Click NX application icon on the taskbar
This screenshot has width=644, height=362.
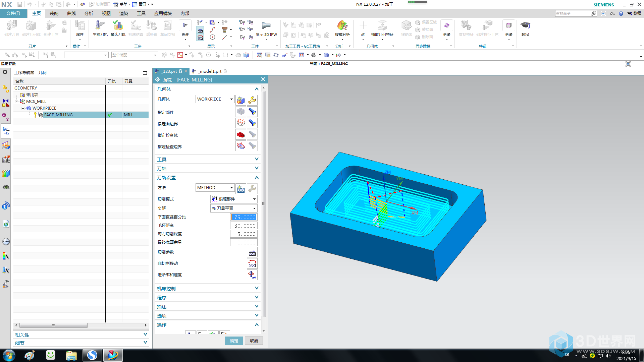point(113,355)
